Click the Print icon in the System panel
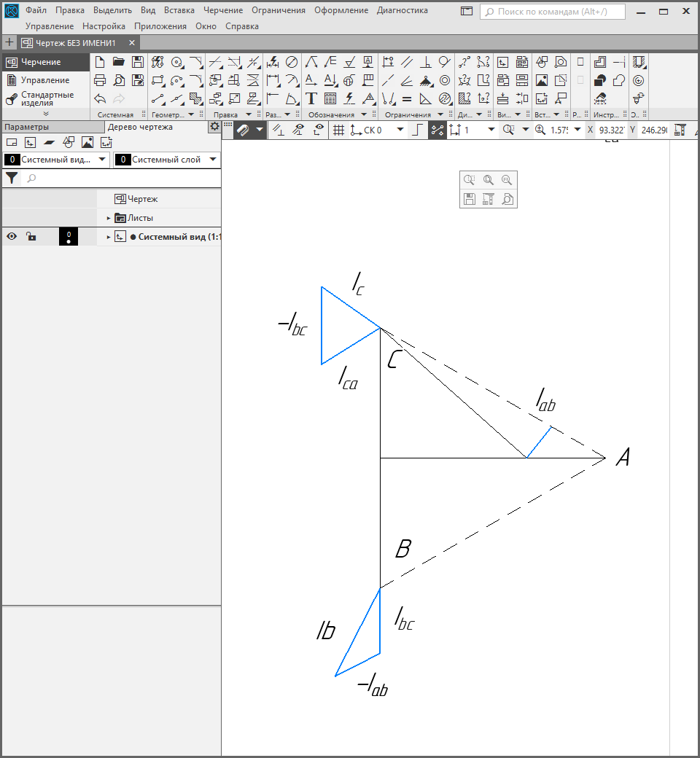Viewport: 700px width, 758px height. coord(101,80)
